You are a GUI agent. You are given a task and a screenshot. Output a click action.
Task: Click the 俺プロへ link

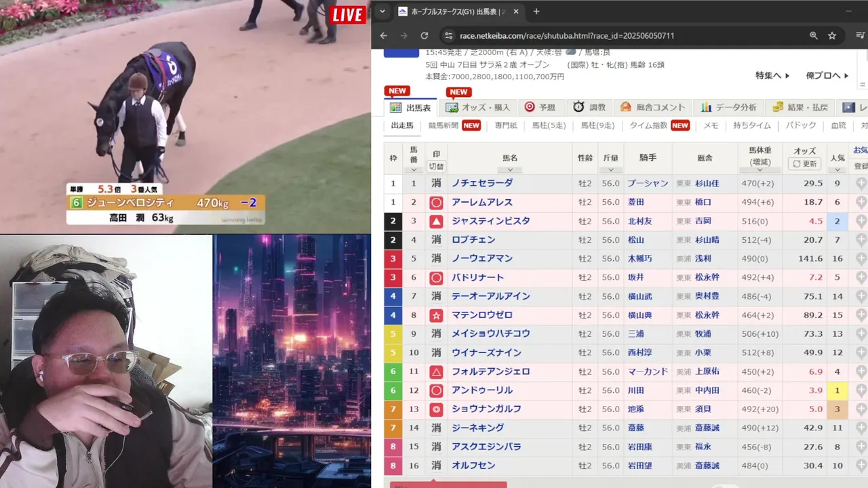tap(827, 75)
